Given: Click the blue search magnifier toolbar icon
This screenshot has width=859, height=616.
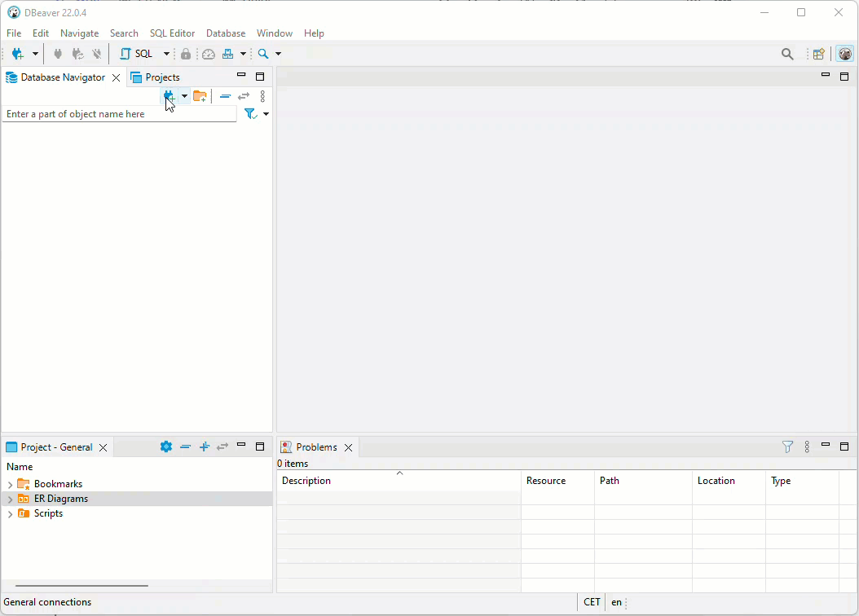Looking at the screenshot, I should click(x=263, y=54).
